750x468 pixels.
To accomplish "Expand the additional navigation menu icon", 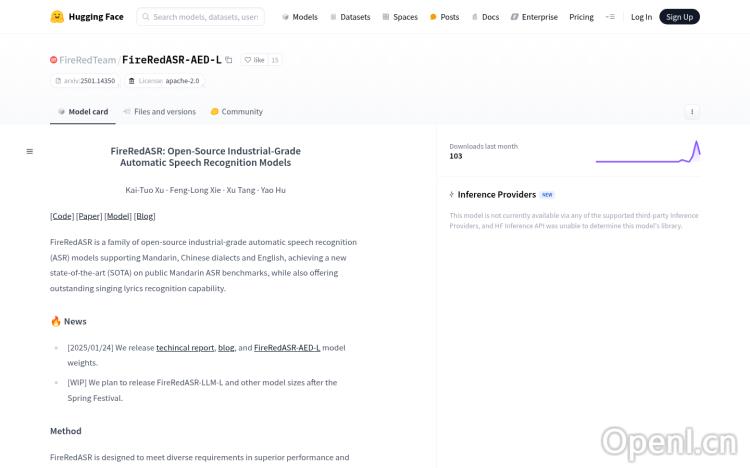I will coord(610,17).
